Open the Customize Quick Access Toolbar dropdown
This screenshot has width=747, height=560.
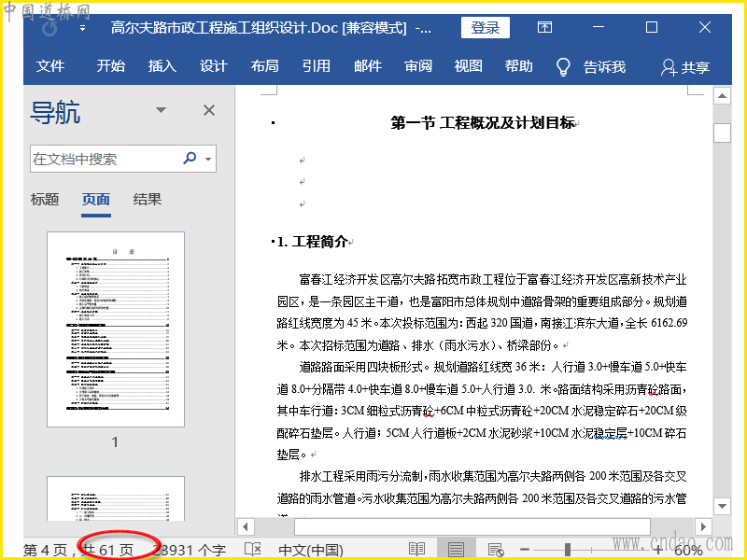coord(82,28)
